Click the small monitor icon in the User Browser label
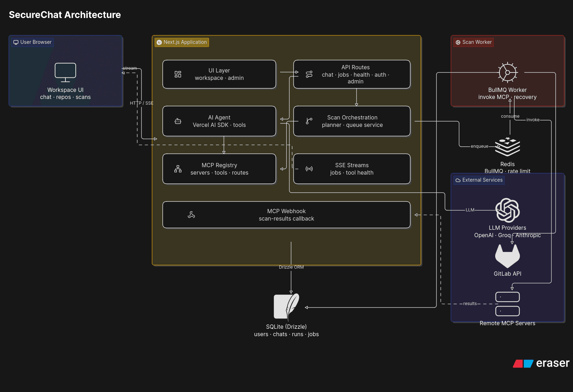Viewport: 573px width, 392px height. point(16,42)
